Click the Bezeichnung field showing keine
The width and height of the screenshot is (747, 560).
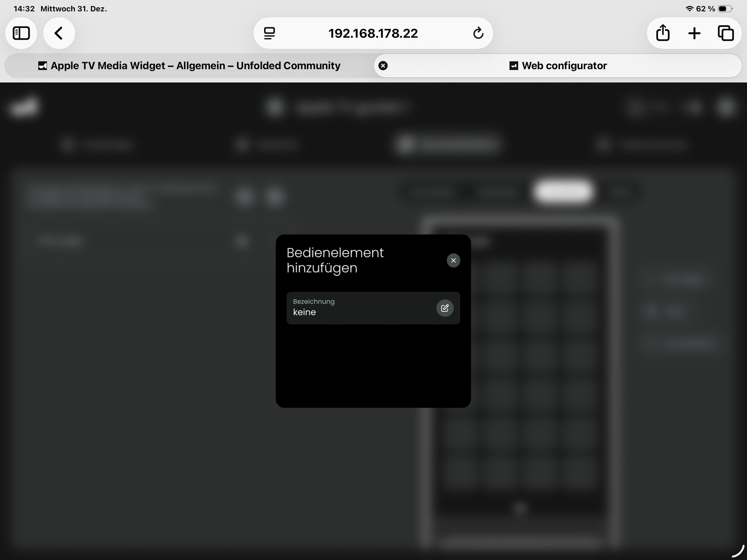pyautogui.click(x=358, y=308)
